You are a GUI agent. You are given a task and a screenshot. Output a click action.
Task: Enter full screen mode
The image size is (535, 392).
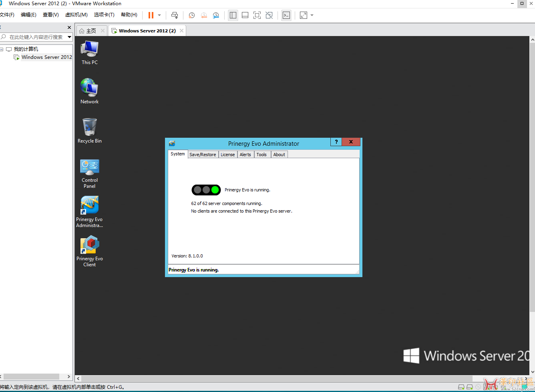point(257,15)
